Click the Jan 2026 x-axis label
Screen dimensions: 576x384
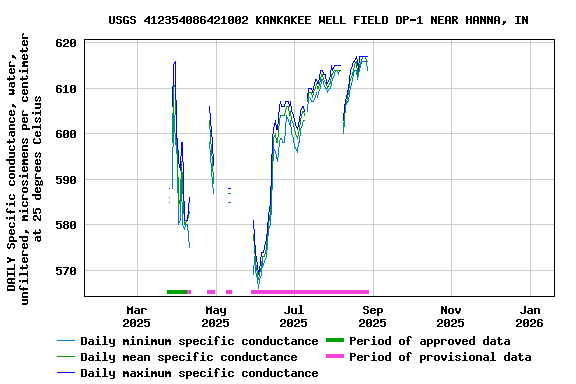(x=530, y=316)
